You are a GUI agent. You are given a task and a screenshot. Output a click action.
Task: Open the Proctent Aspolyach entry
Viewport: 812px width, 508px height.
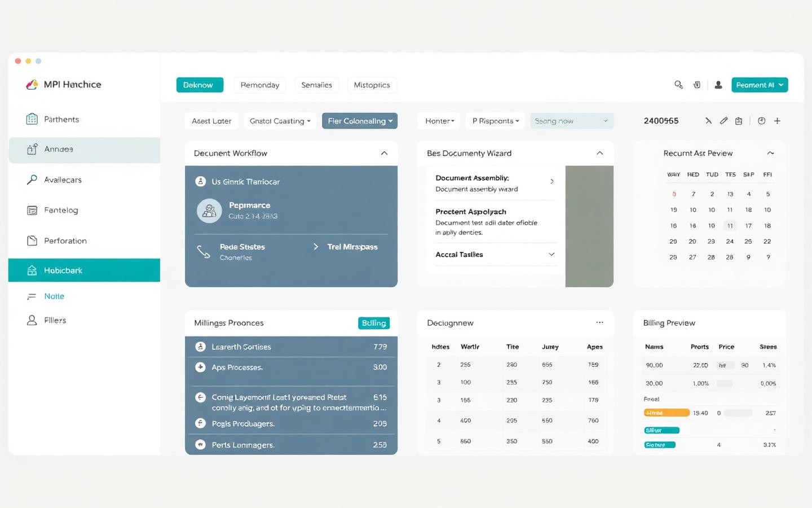471,212
